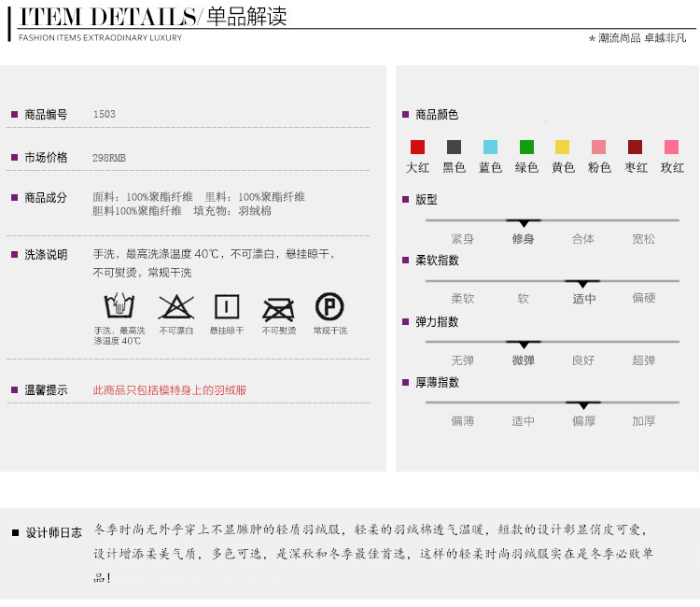
Task: Click the 商品颜色 heading
Action: click(437, 115)
